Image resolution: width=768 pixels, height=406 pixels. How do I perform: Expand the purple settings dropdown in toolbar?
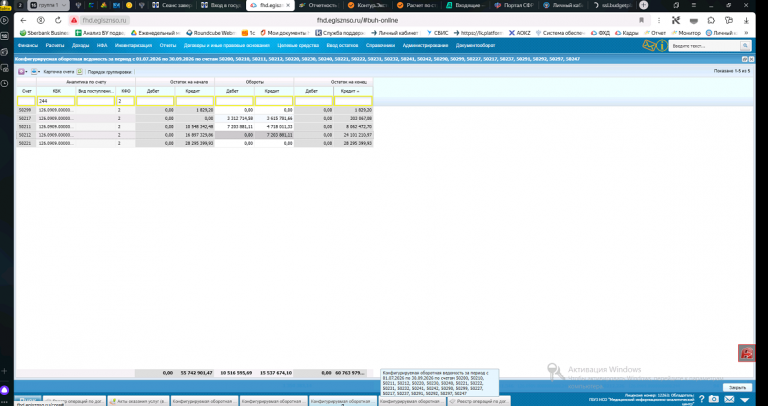[x=23, y=72]
